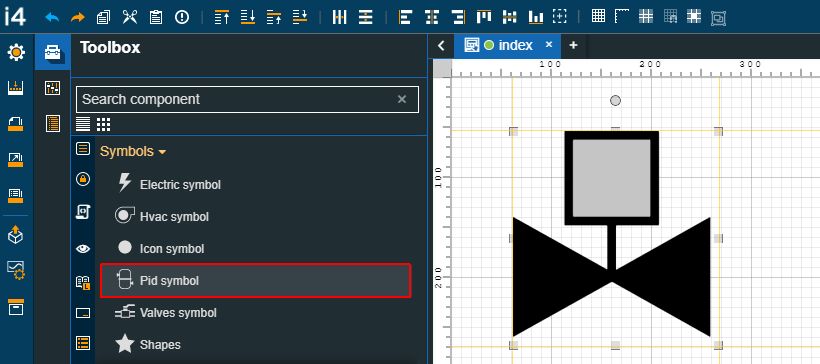Click the box with up arrow icon

tap(16, 234)
